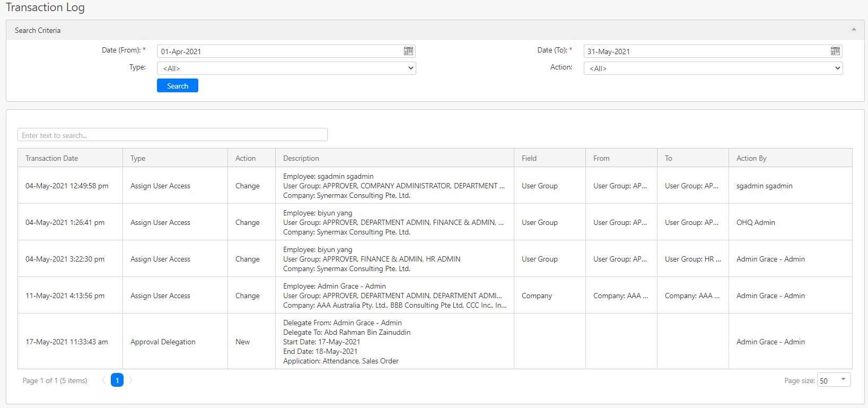Focus the Date (To) input field
The image size is (868, 408).
click(707, 51)
